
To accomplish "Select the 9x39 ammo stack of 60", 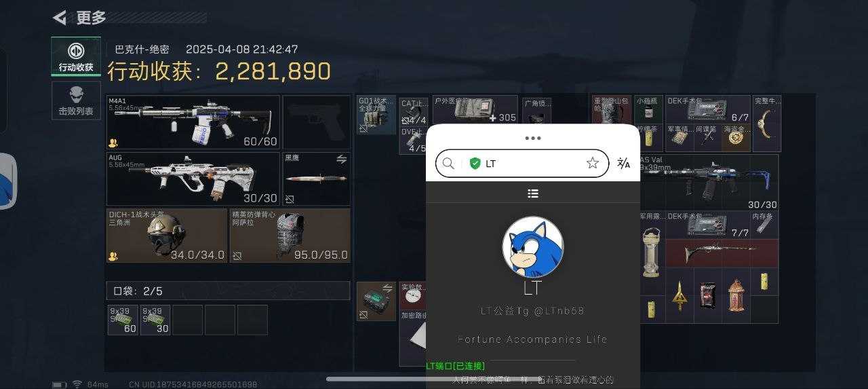I will [x=123, y=320].
